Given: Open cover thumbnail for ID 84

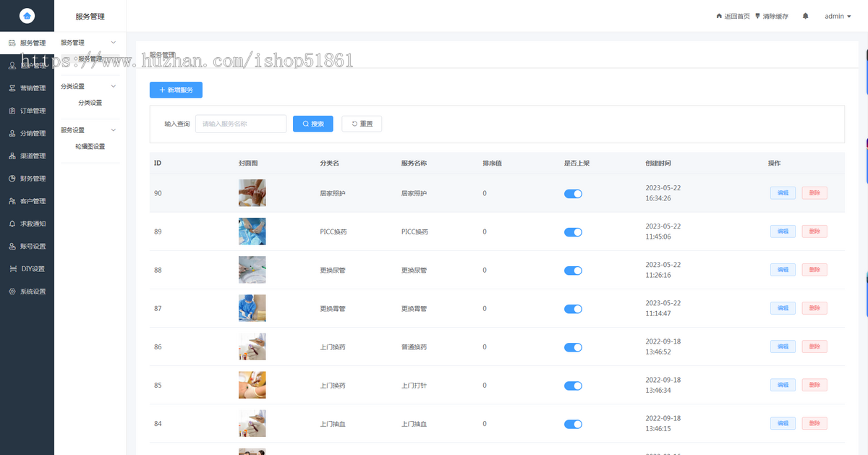Looking at the screenshot, I should point(252,423).
